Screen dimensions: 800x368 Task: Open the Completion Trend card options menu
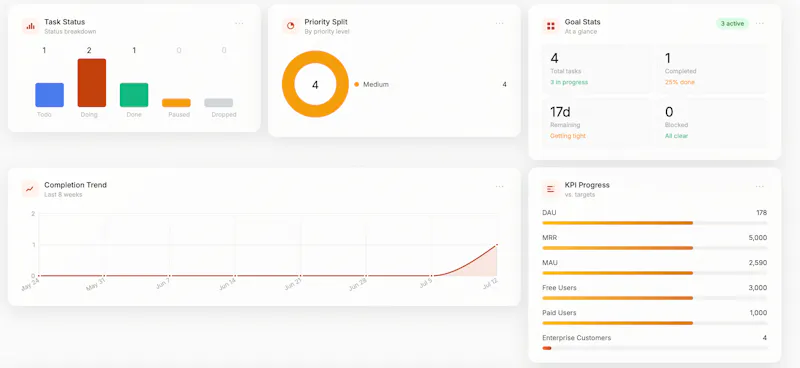499,187
